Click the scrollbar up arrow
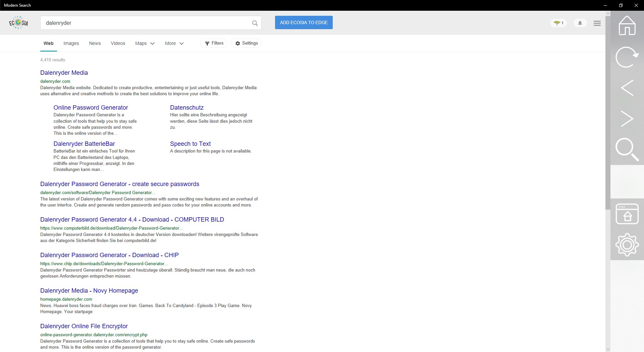The height and width of the screenshot is (352, 644). pos(608,13)
